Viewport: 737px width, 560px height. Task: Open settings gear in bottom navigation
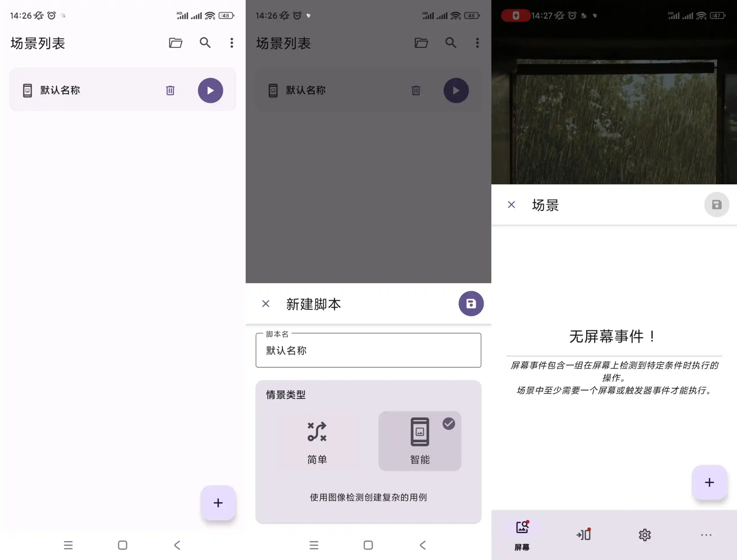644,534
